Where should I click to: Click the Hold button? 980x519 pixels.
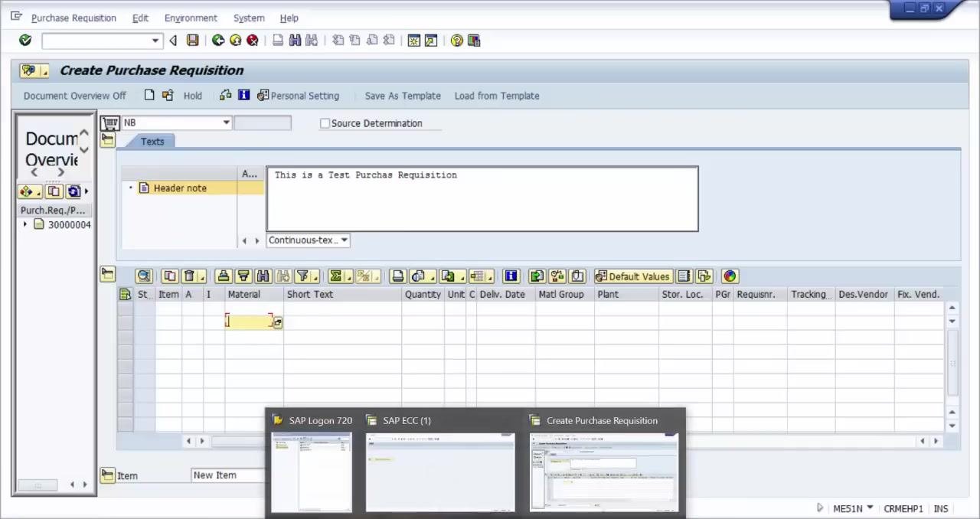click(x=193, y=96)
